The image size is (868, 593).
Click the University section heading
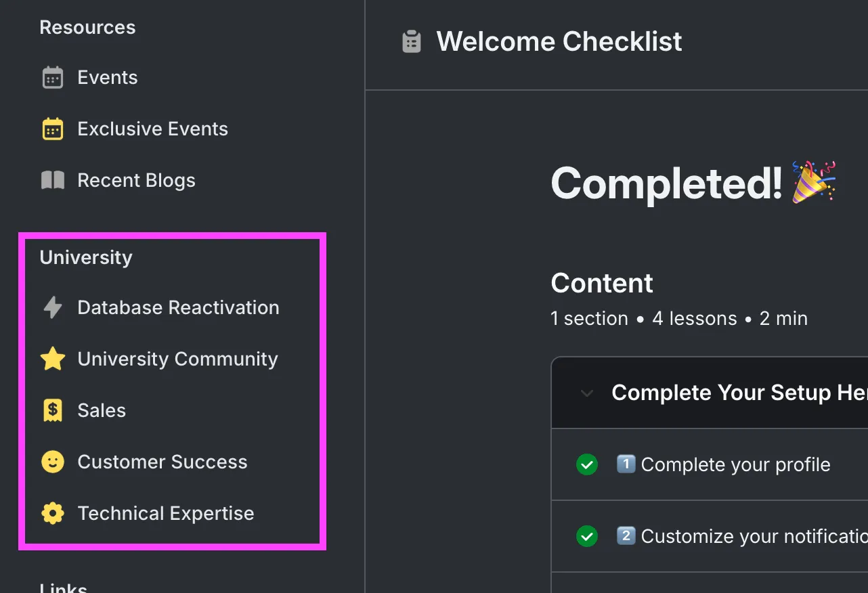coord(86,258)
